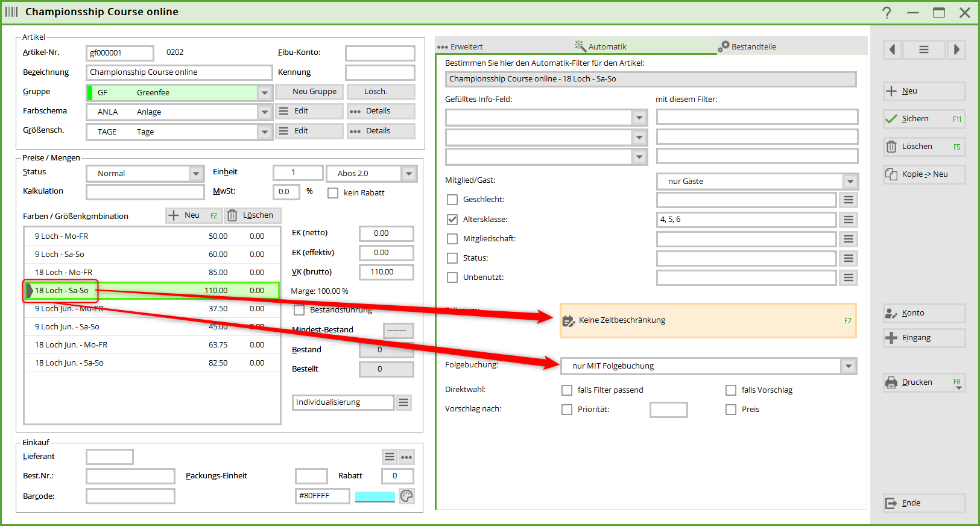Switch to the Erweitert tab

pyautogui.click(x=461, y=46)
